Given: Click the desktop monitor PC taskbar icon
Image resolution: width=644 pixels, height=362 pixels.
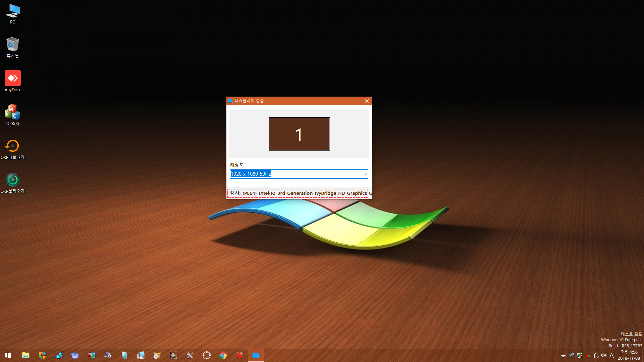Looking at the screenshot, I should [x=141, y=355].
